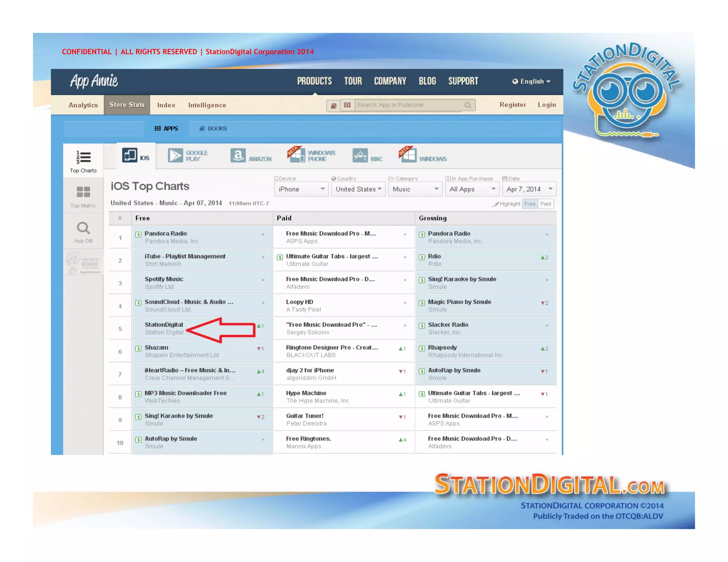This screenshot has height=562, width=728.
Task: Open the PRODUCTS menu item
Action: (x=314, y=81)
